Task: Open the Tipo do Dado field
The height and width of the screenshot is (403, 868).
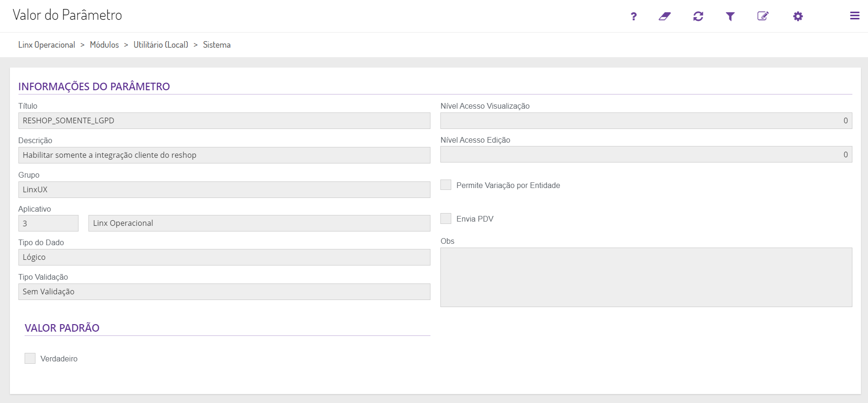Action: point(224,257)
